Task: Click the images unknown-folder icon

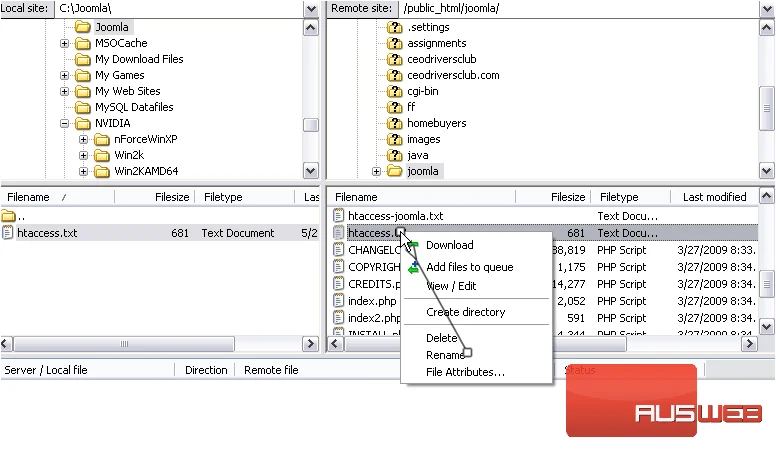Action: pos(394,140)
